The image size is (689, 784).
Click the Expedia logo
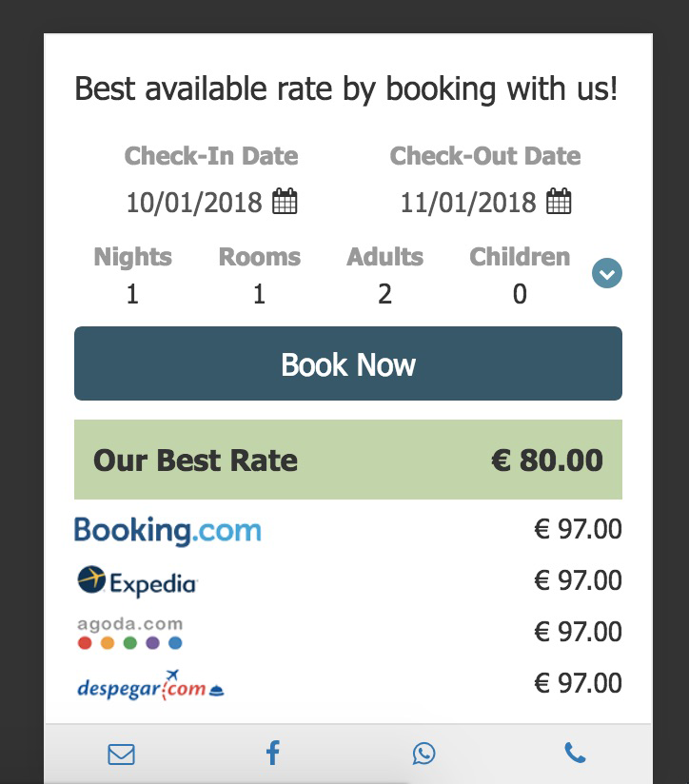[137, 580]
